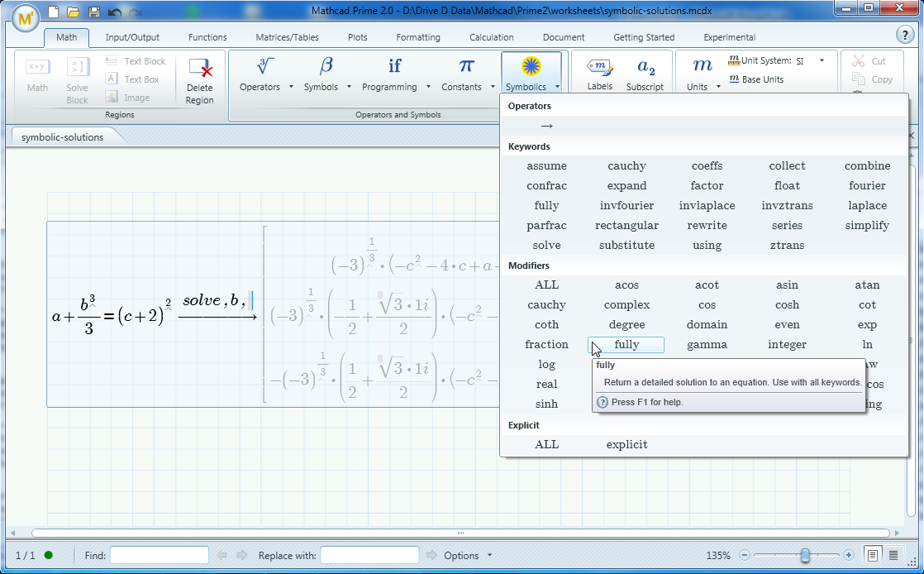
Task: Insert an Image region
Action: point(127,98)
